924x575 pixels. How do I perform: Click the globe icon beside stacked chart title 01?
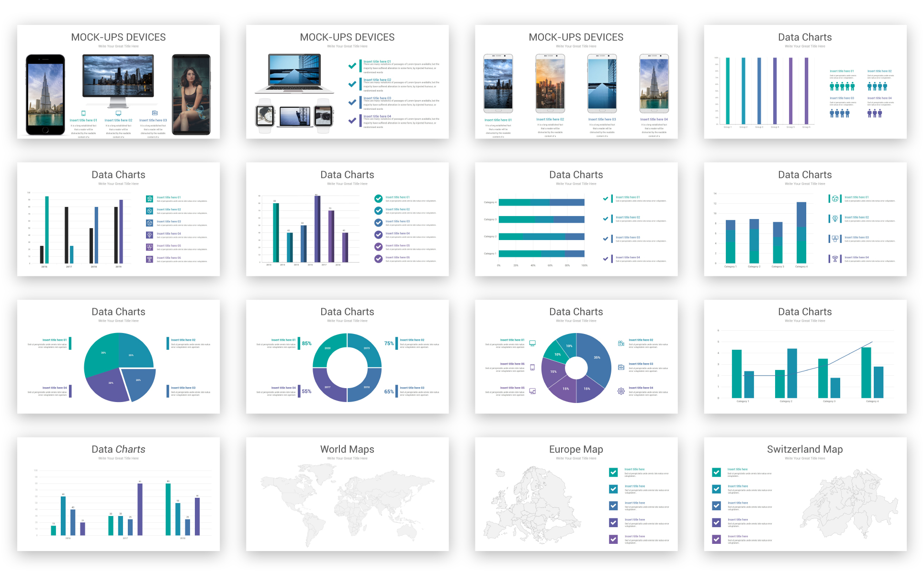click(x=835, y=198)
